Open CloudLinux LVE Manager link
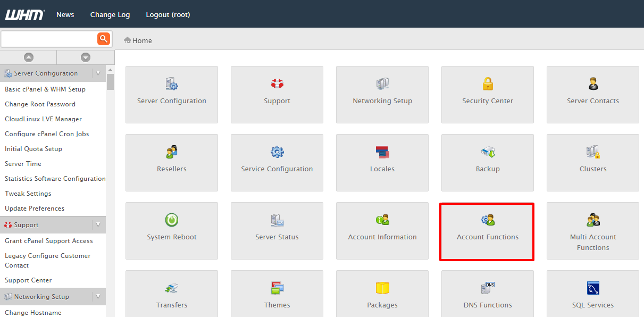 click(43, 119)
